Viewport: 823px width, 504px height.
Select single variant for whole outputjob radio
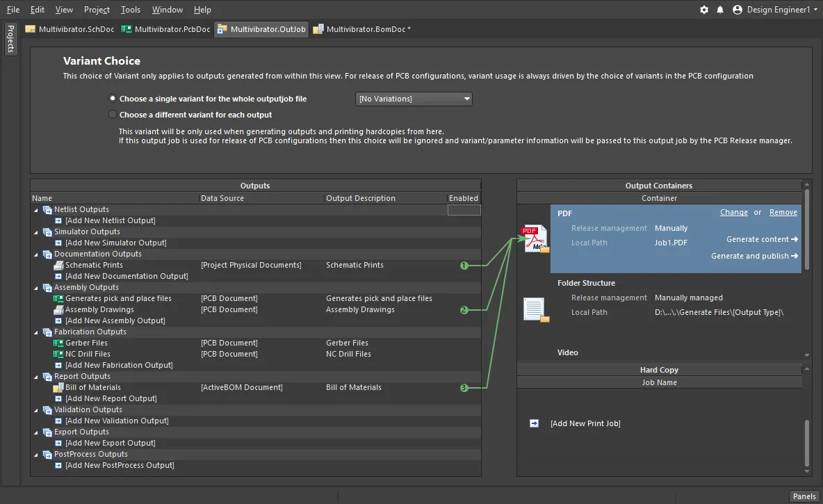point(113,98)
